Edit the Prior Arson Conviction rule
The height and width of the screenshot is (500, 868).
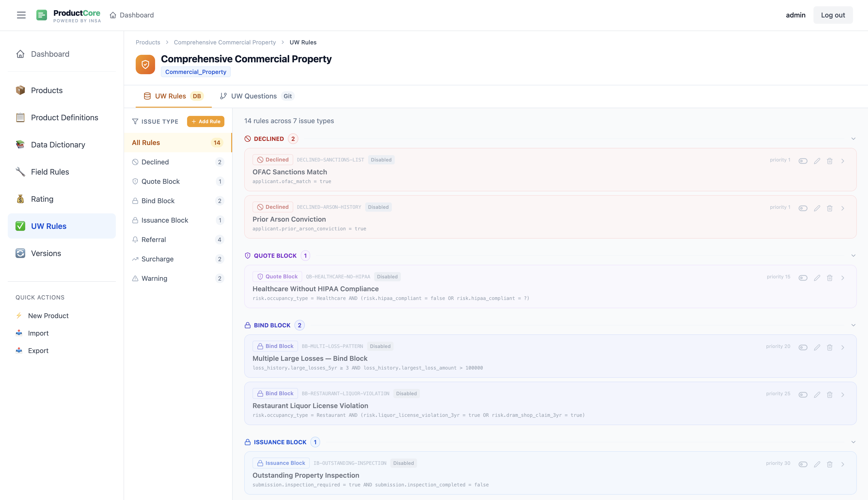(817, 208)
